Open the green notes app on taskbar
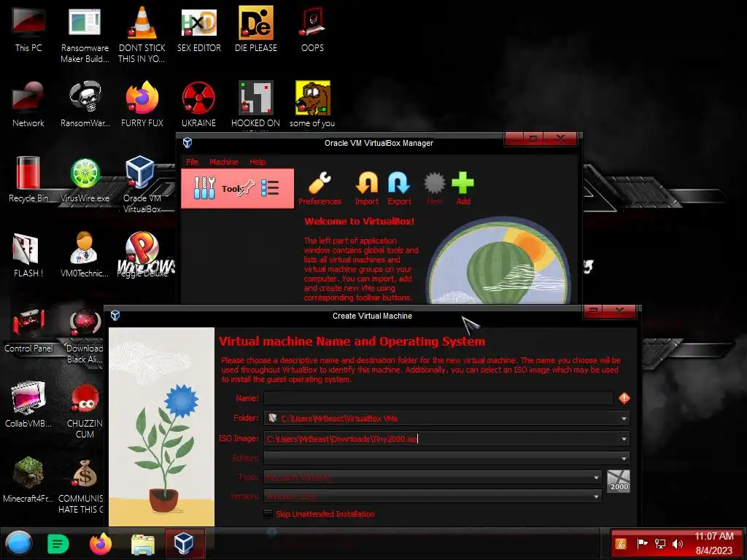Screen dimensions: 747x560 (x=58, y=544)
